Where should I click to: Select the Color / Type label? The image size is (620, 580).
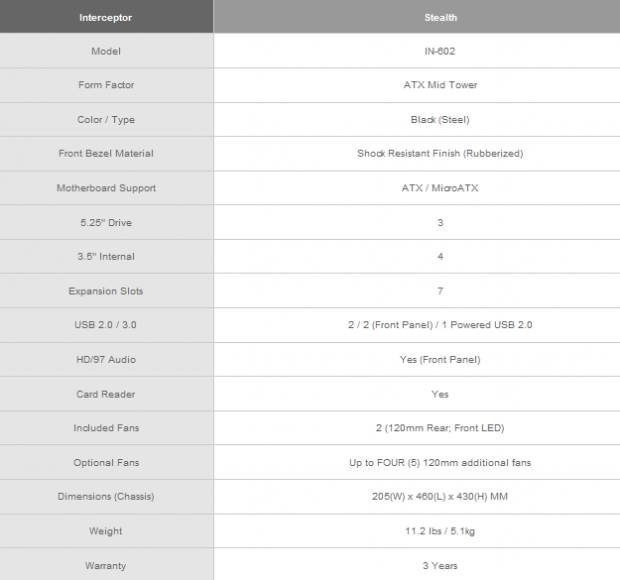pos(106,120)
